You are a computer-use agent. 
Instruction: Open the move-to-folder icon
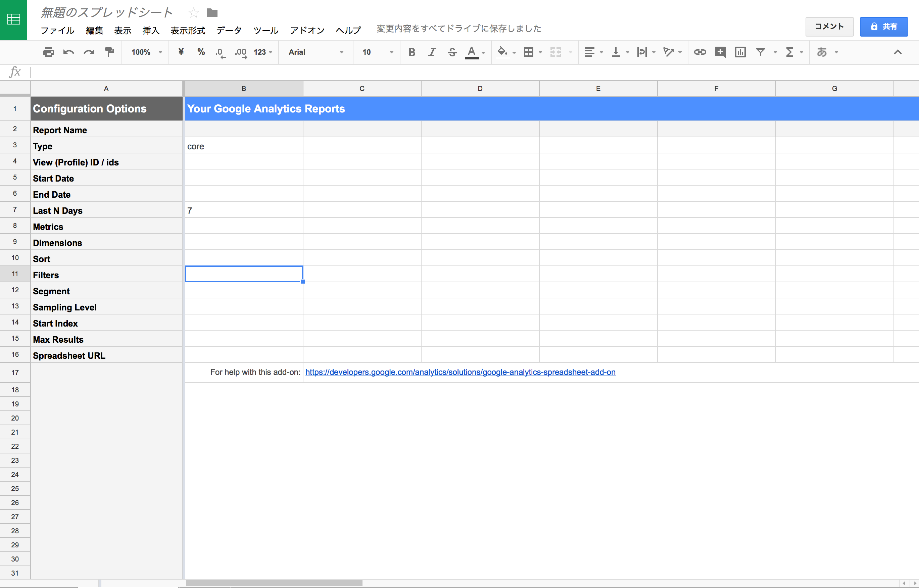[x=212, y=13]
